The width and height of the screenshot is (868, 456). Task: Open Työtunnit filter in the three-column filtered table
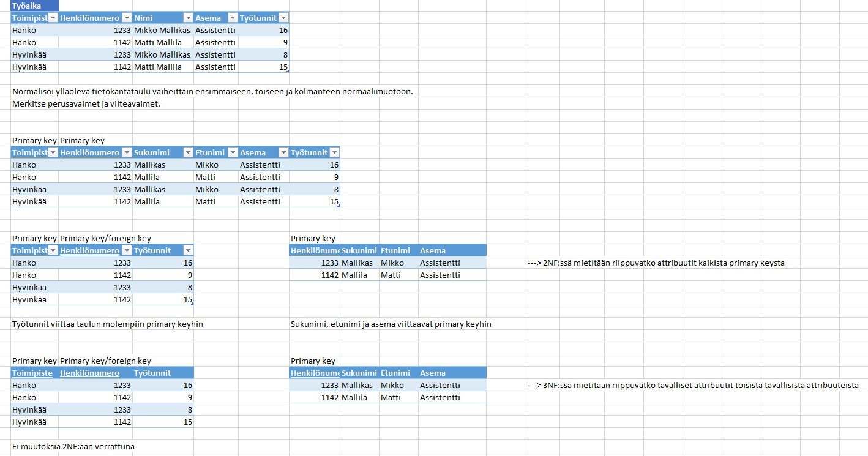tap(187, 250)
